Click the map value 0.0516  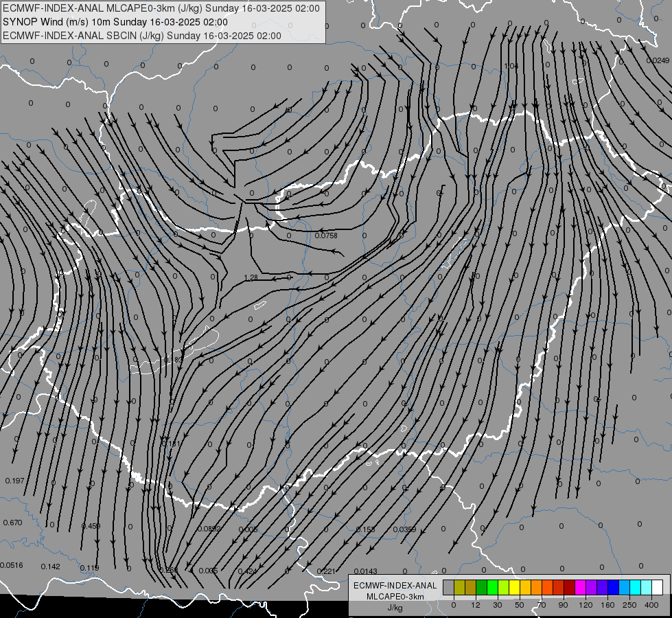pyautogui.click(x=12, y=565)
